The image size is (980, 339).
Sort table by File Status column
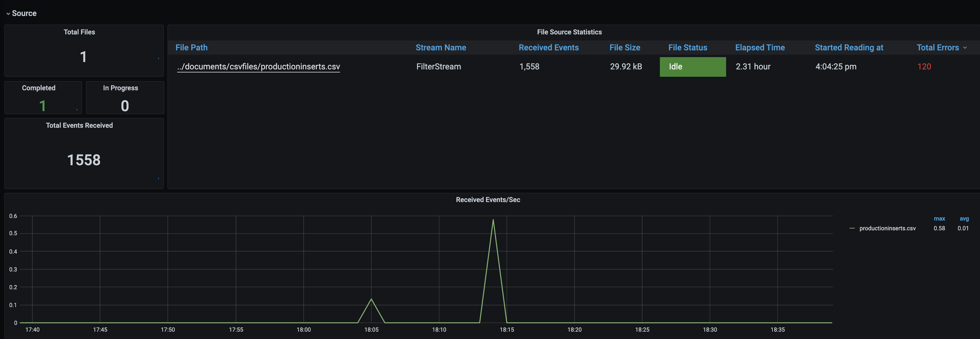(687, 48)
